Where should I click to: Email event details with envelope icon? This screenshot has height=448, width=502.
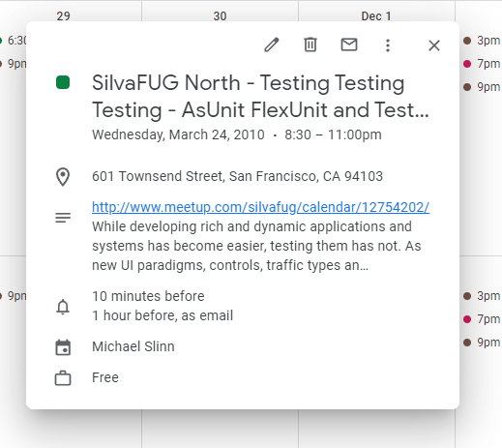click(x=349, y=45)
